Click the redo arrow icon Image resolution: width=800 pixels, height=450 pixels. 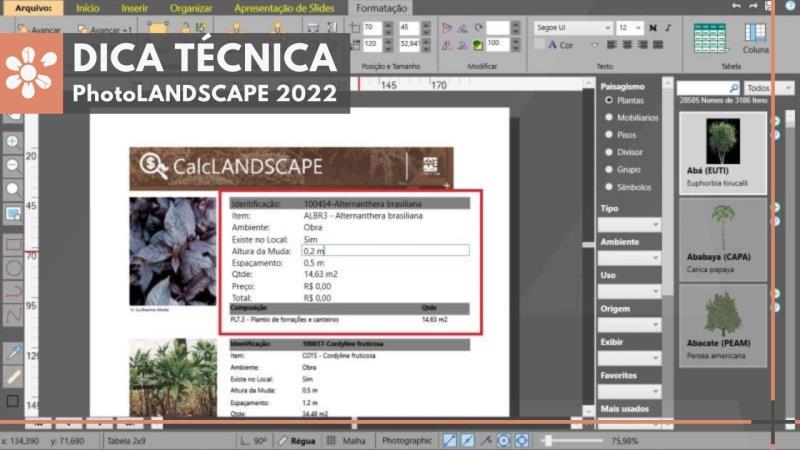(x=753, y=6)
